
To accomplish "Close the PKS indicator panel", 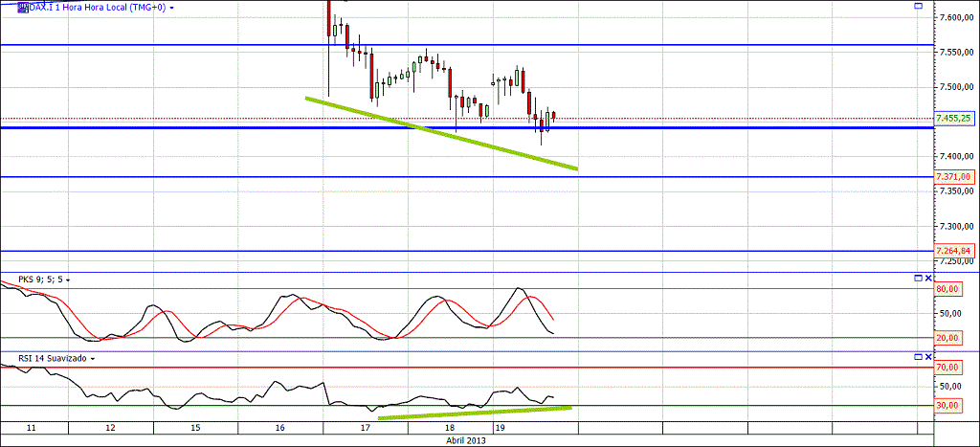I will point(927,279).
